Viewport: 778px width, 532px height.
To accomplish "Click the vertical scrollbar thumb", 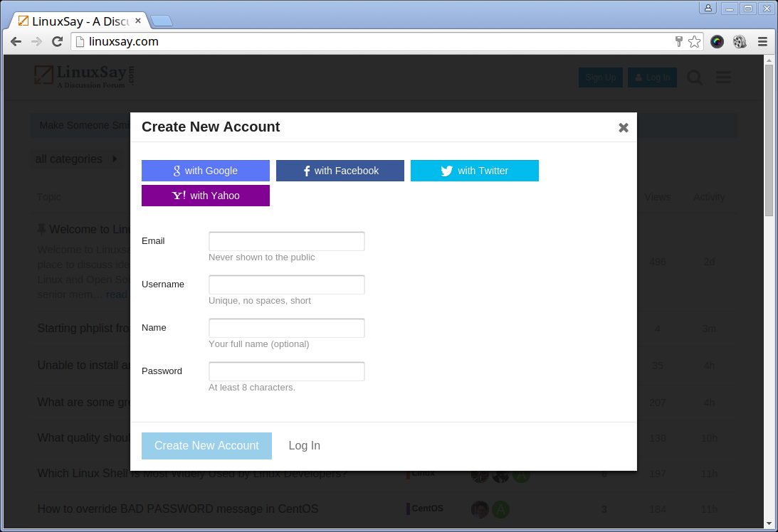I will click(x=769, y=140).
